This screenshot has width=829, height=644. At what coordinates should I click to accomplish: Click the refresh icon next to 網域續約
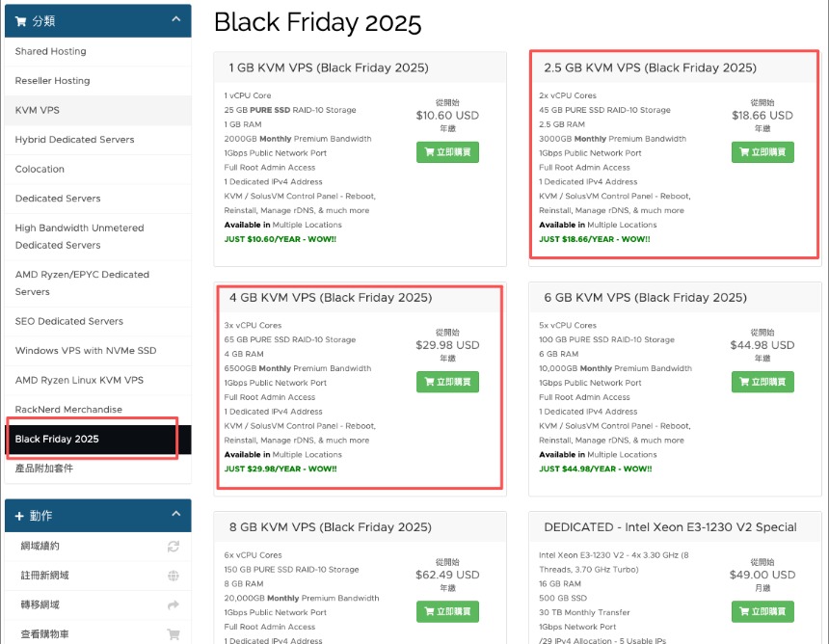(174, 547)
